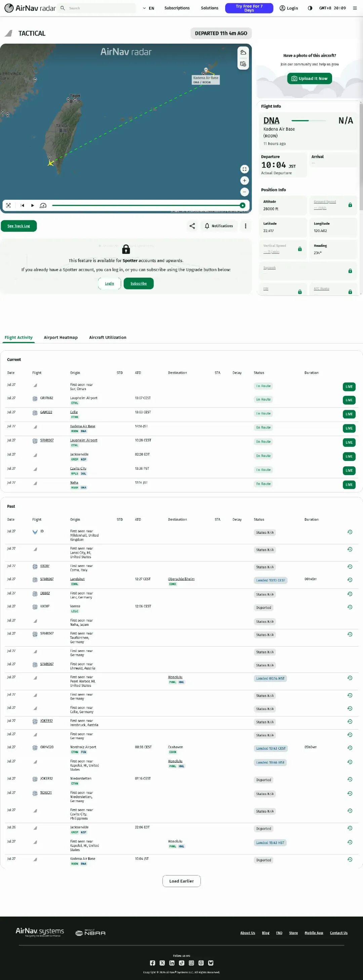363x980 pixels.
Task: Click the FIR lock icon
Action: (x=300, y=292)
